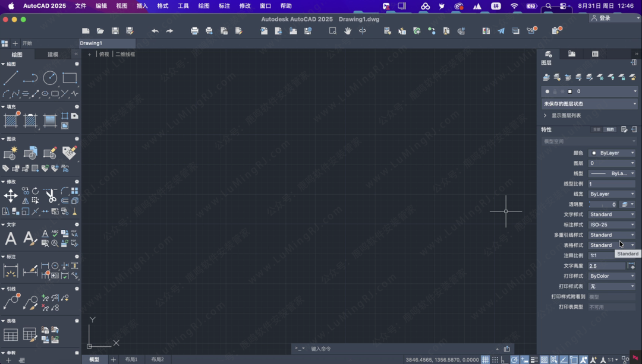
Task: Click the Pan hand tool in toolbar
Action: tap(348, 31)
